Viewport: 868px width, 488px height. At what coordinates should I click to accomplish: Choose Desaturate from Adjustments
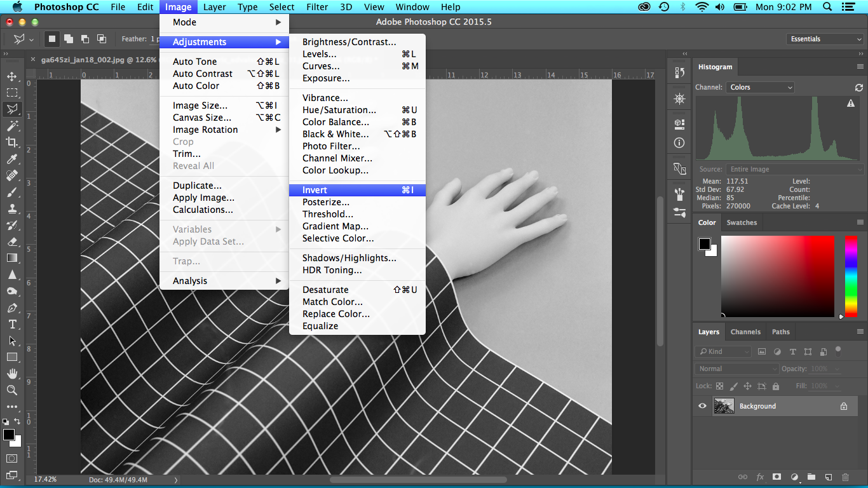click(357, 290)
